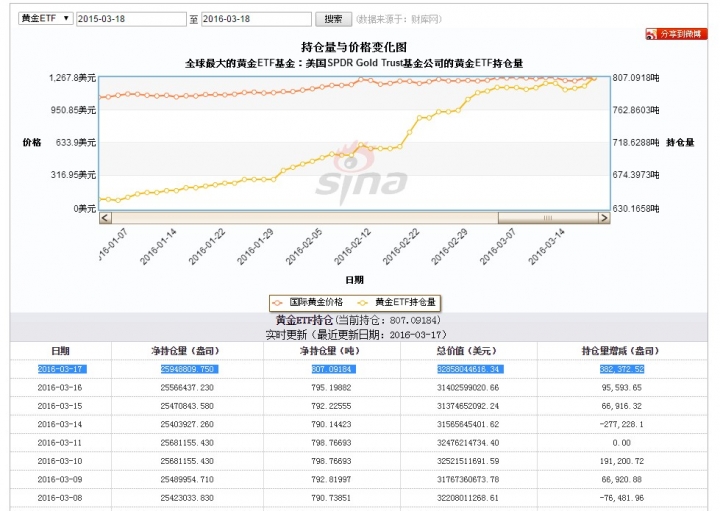720x511 pixels.
Task: Select the value 25423033.830
Action: 187,498
